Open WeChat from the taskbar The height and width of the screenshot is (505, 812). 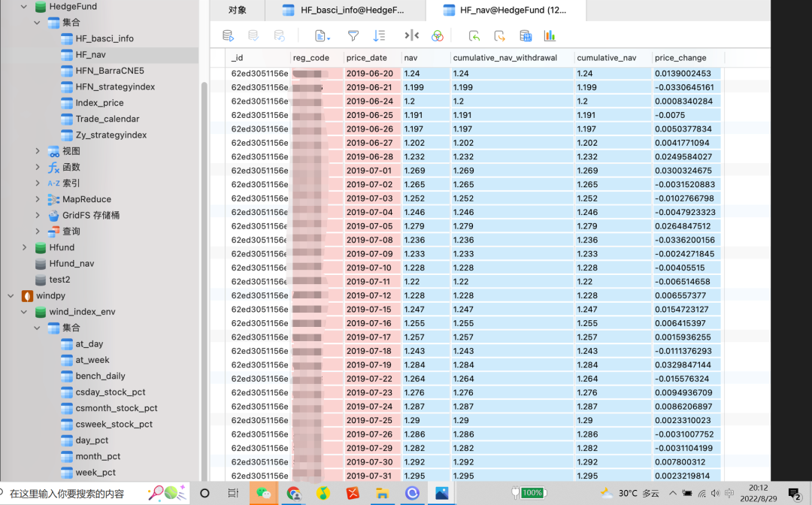[264, 493]
